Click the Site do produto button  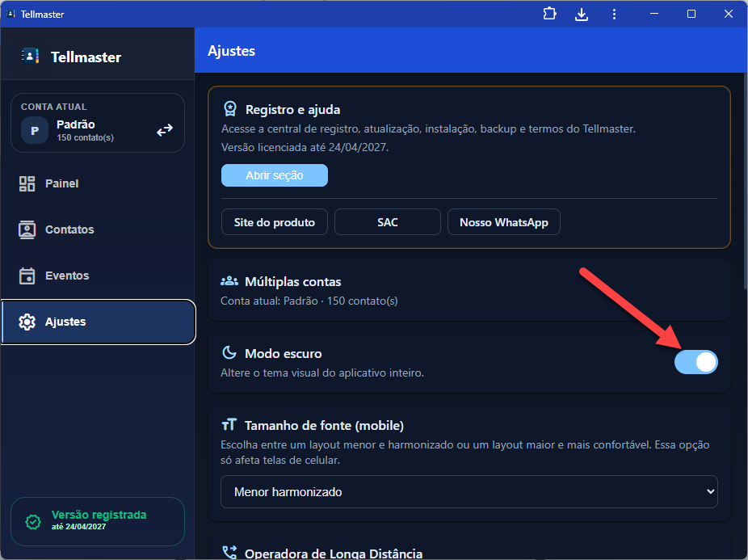274,222
